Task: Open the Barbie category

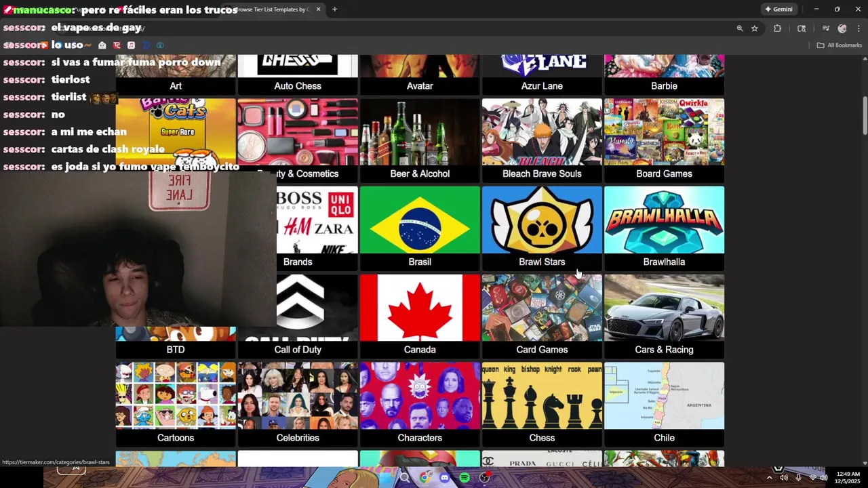Action: [x=664, y=75]
